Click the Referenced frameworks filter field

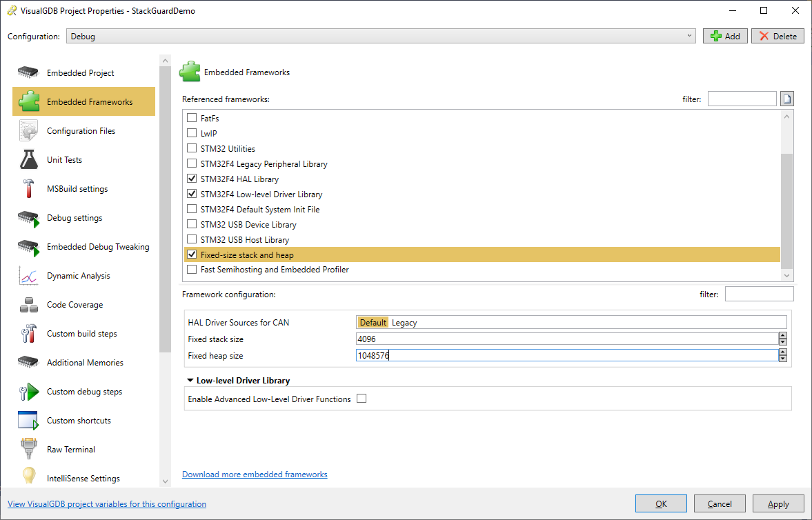pos(742,99)
